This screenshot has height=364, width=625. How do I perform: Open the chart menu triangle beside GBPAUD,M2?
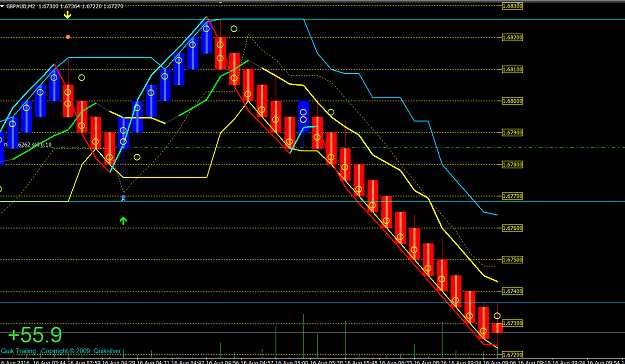2,6
